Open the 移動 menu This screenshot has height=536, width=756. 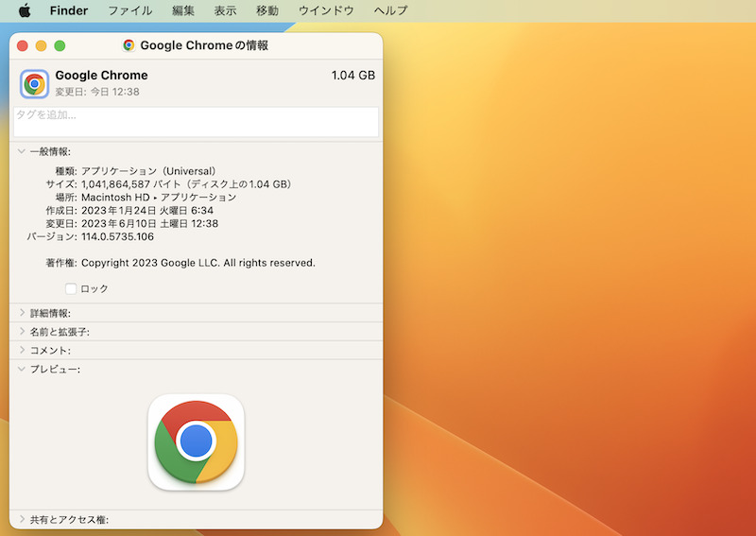click(266, 10)
